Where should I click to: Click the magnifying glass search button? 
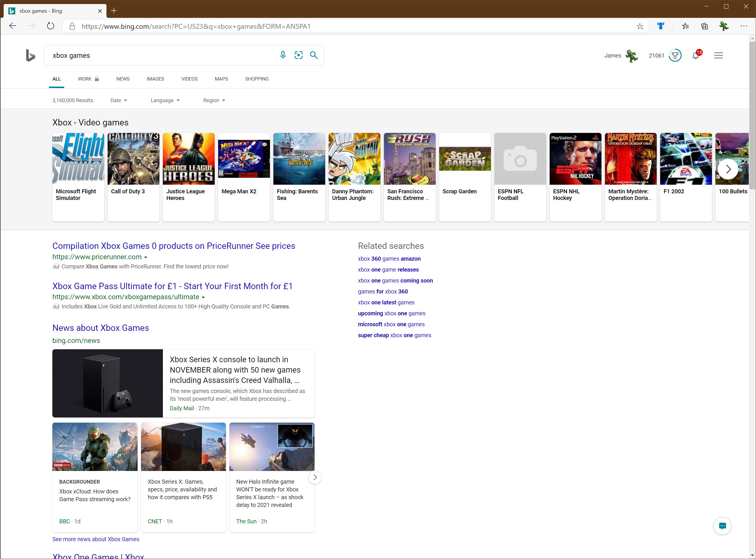[x=314, y=55]
